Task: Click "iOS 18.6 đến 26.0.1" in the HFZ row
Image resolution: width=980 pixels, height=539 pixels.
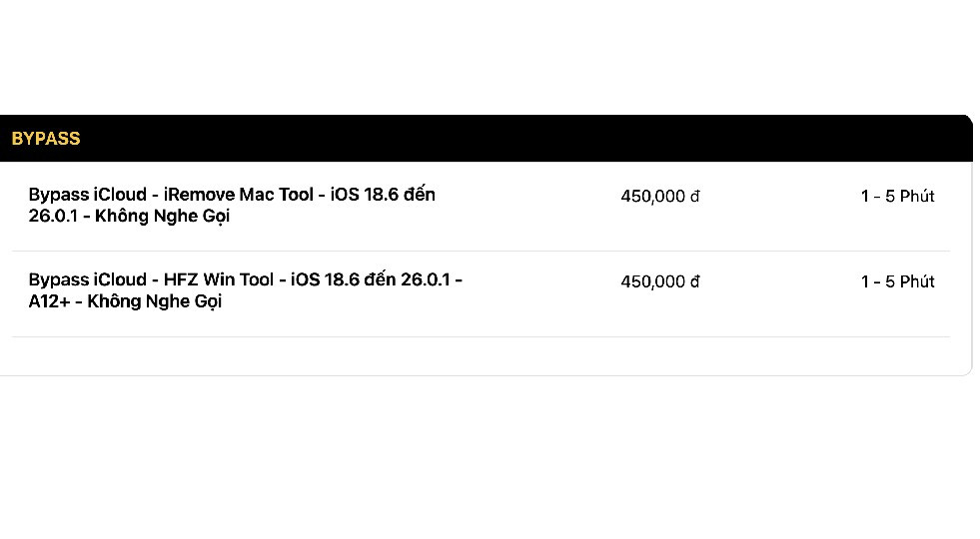Action: (372, 280)
